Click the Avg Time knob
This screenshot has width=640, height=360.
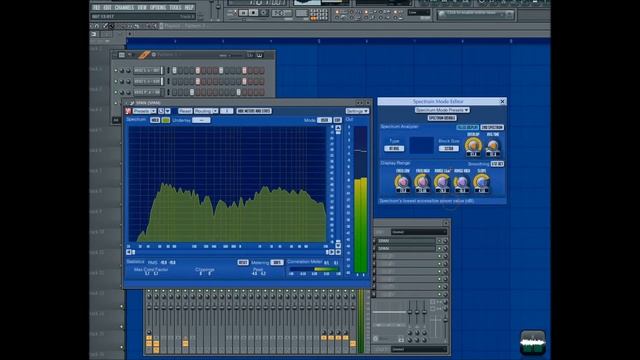(493, 145)
